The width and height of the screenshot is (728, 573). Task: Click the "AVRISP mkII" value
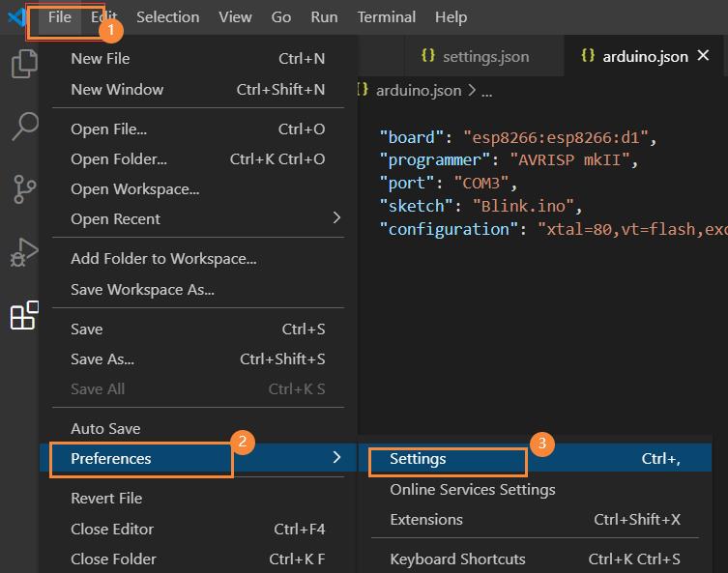(569, 160)
